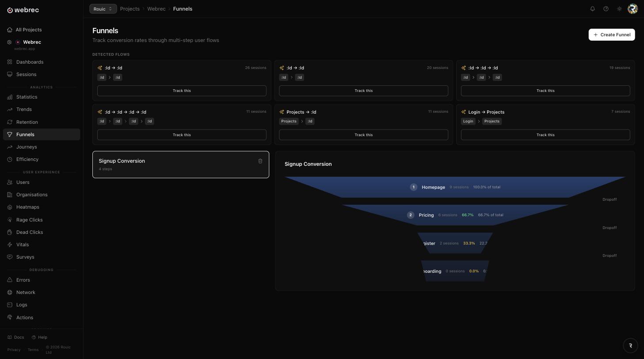Click the '20 sessions' count label
644x359 pixels.
click(x=438, y=68)
